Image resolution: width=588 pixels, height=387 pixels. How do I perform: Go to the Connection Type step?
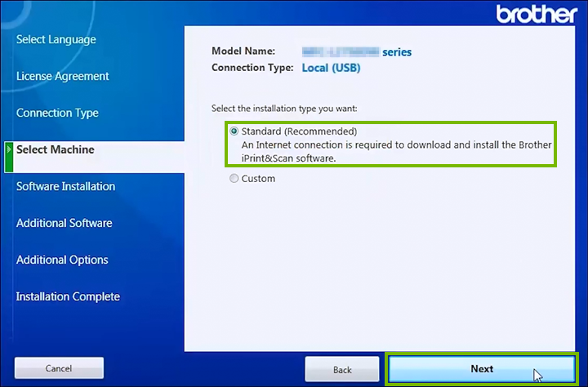(x=57, y=113)
